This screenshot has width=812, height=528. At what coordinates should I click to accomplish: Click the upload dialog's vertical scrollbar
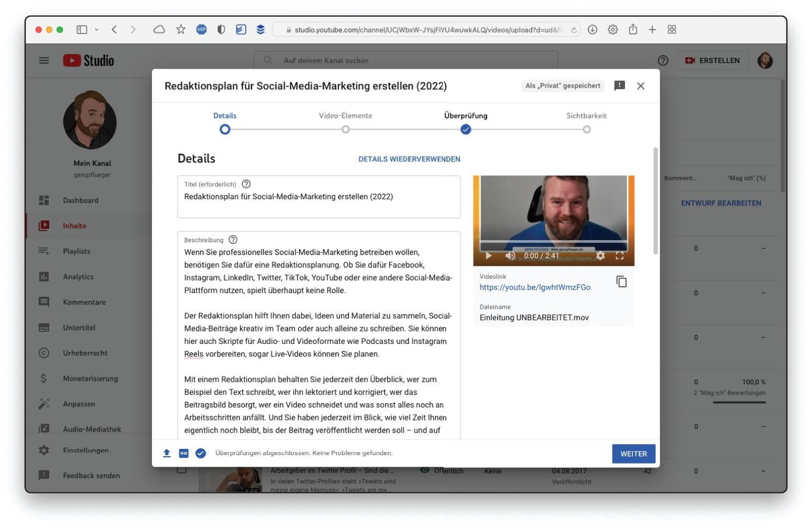pos(655,201)
